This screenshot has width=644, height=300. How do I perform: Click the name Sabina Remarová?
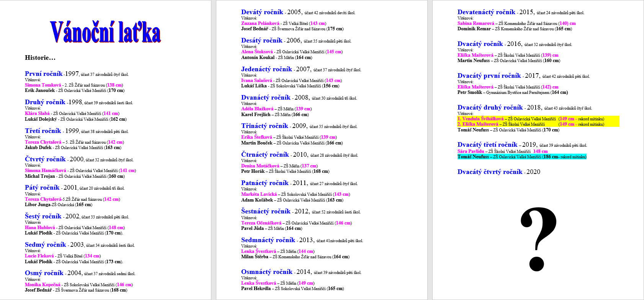click(476, 23)
